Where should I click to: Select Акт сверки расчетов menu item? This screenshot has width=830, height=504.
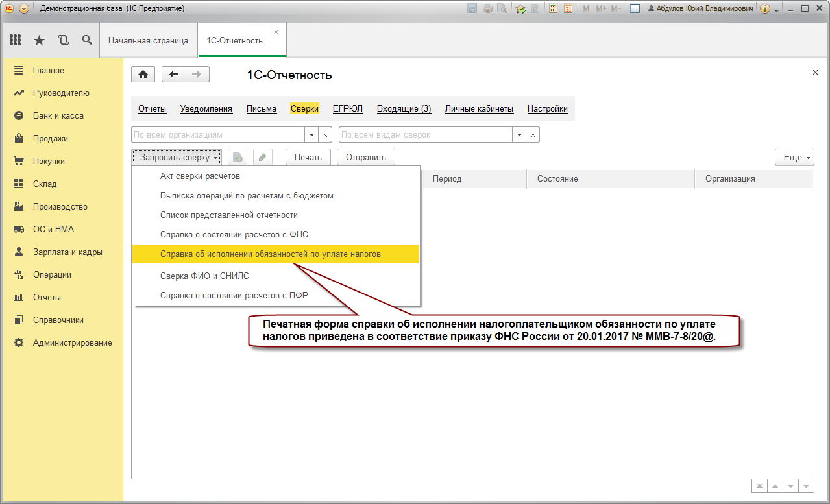200,176
